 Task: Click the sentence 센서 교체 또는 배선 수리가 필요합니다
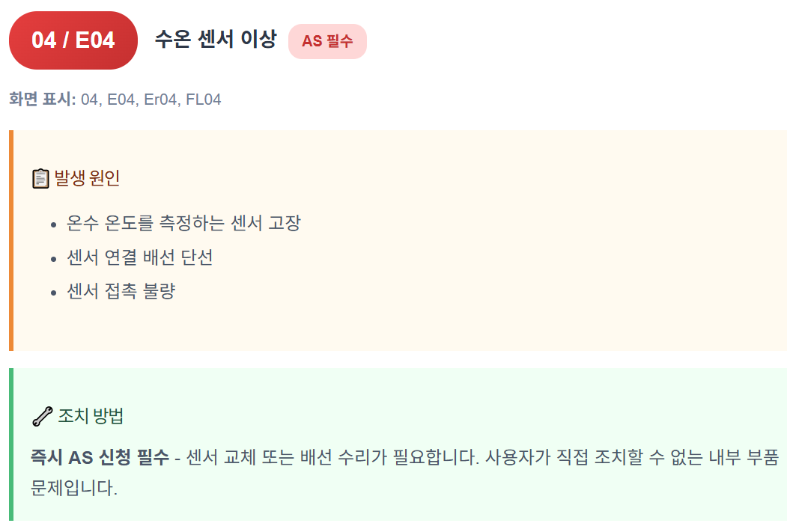click(x=333, y=456)
